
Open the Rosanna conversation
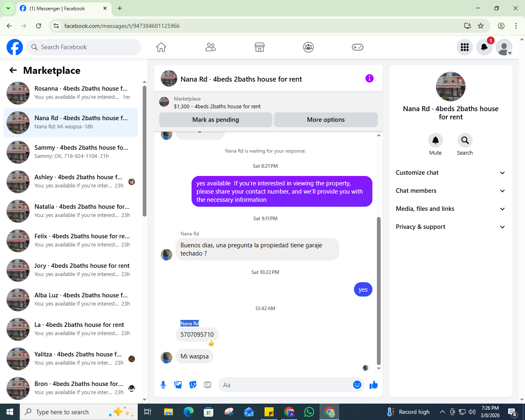click(x=71, y=93)
